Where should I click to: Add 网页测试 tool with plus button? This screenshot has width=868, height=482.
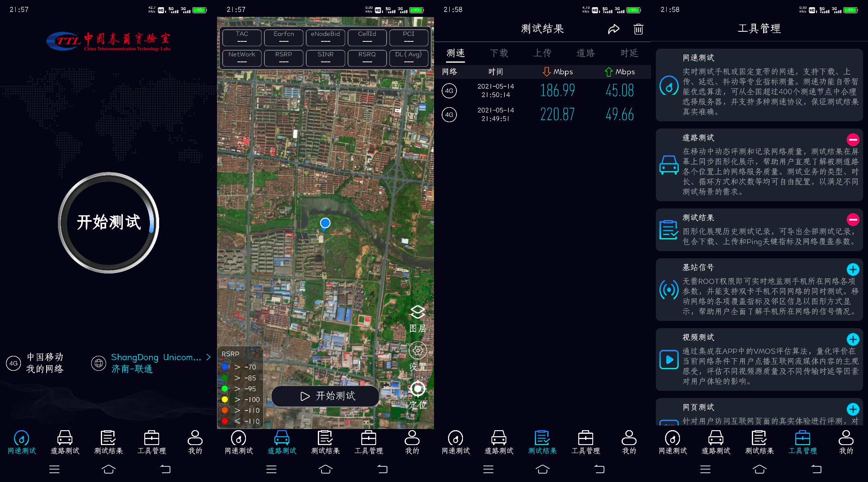tap(853, 409)
